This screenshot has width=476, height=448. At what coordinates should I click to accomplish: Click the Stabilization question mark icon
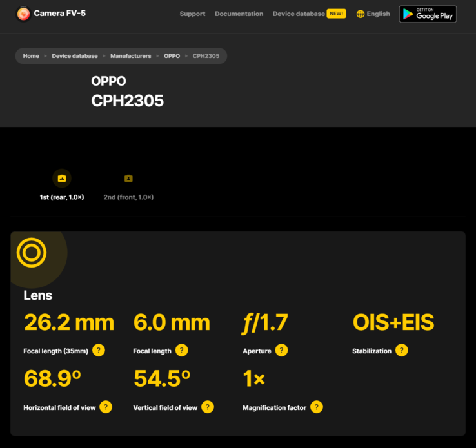point(402,350)
